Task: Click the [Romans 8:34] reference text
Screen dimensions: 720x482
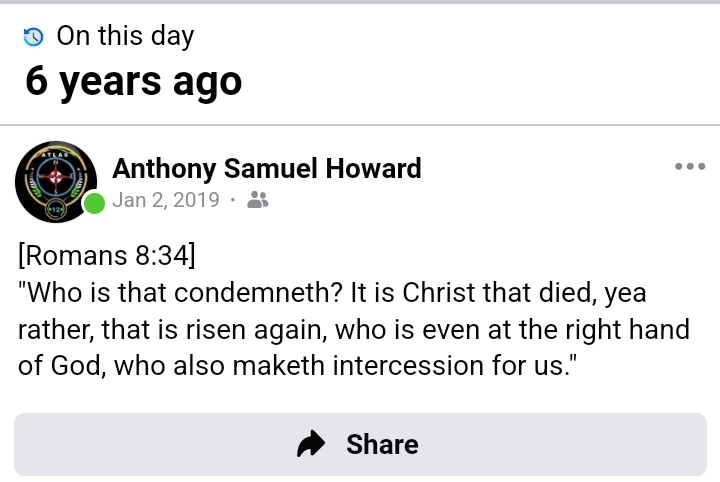Action: [106, 256]
